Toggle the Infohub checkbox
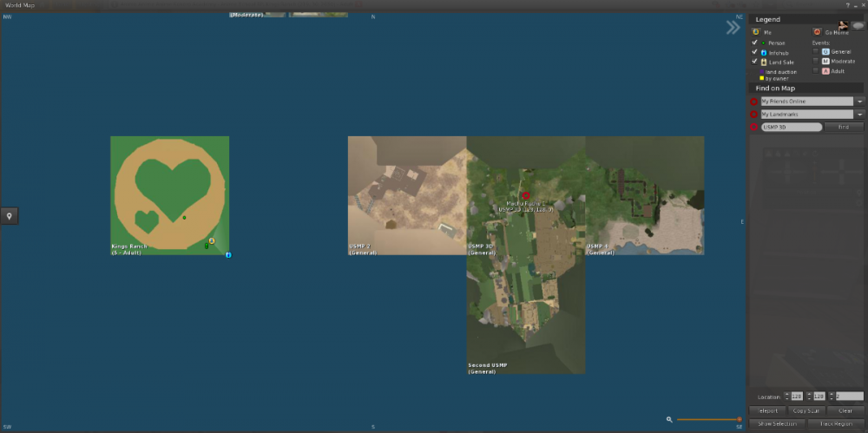Viewport: 868px width, 433px height. click(755, 52)
